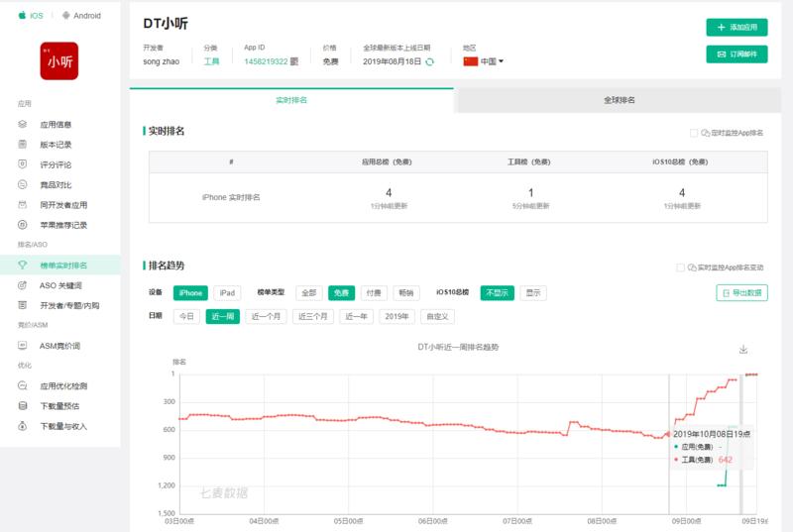Open 下载量预估 sidebar icon
The image size is (793, 532).
point(22,406)
